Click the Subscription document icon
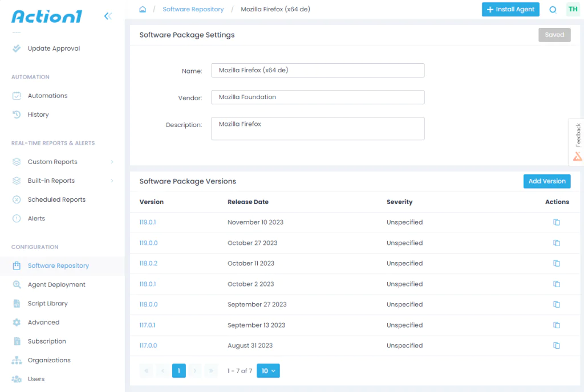This screenshot has width=584, height=392. tap(17, 341)
